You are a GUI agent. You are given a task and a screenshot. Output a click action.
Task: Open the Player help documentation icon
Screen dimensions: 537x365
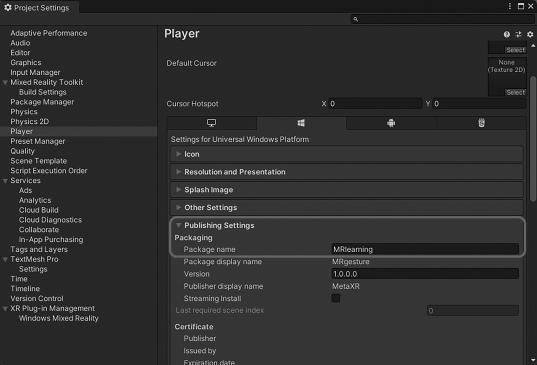507,34
